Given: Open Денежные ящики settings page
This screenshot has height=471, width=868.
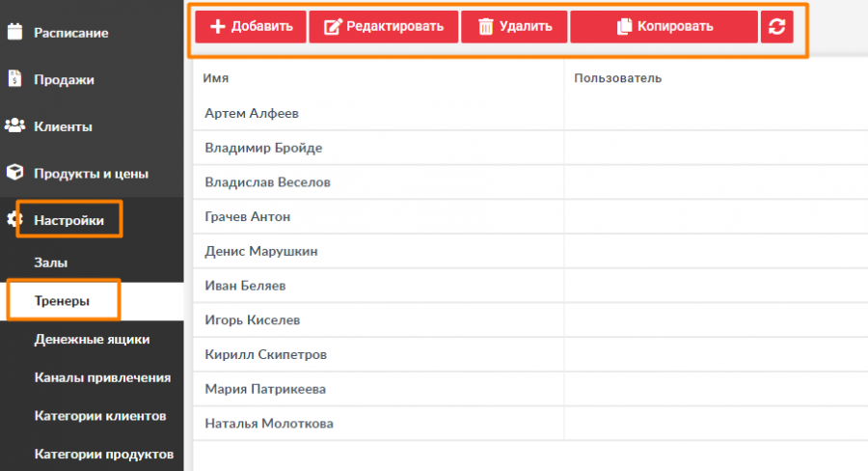Looking at the screenshot, I should [x=92, y=339].
